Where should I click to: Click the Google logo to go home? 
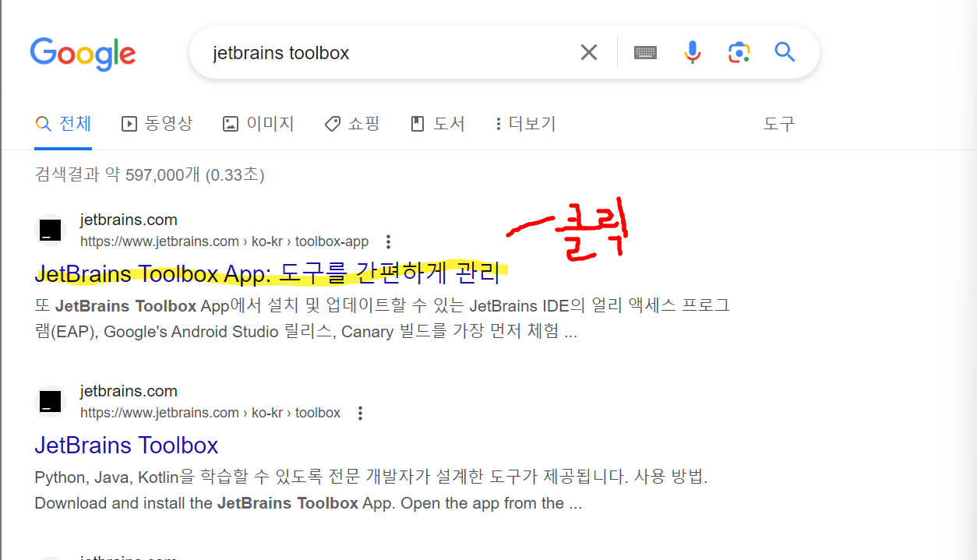point(83,53)
